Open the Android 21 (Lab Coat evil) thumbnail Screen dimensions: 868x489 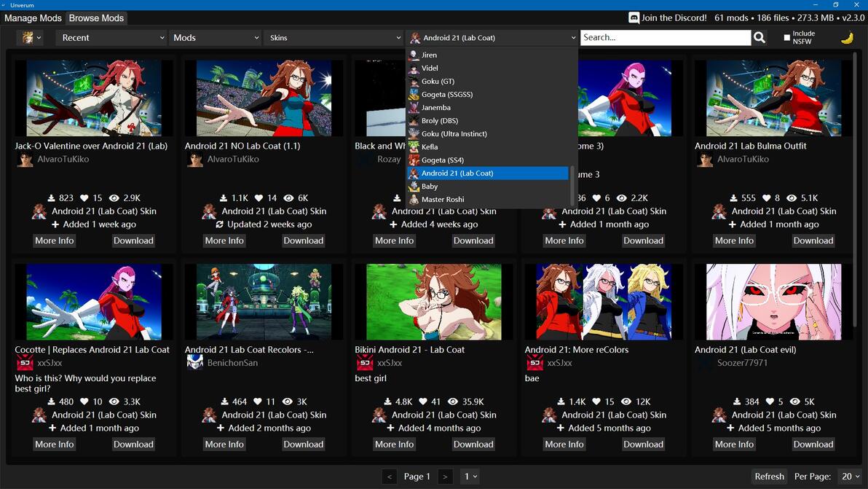774,302
